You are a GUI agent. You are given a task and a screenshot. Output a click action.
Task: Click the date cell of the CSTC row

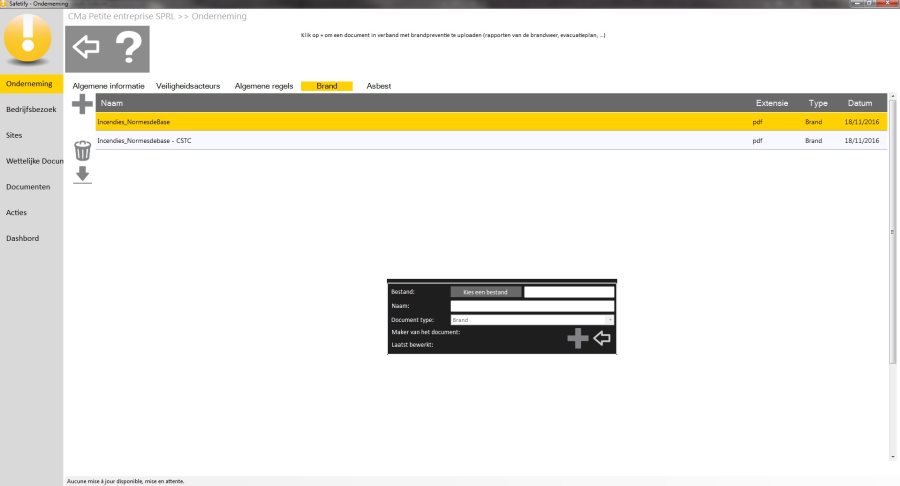coord(862,141)
